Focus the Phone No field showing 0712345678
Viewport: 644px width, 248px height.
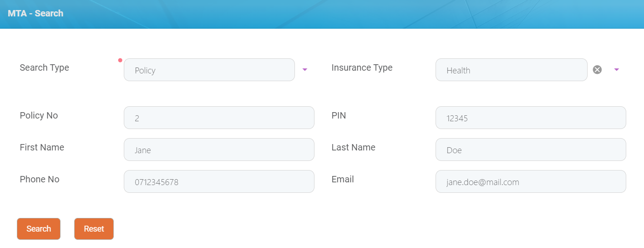219,181
